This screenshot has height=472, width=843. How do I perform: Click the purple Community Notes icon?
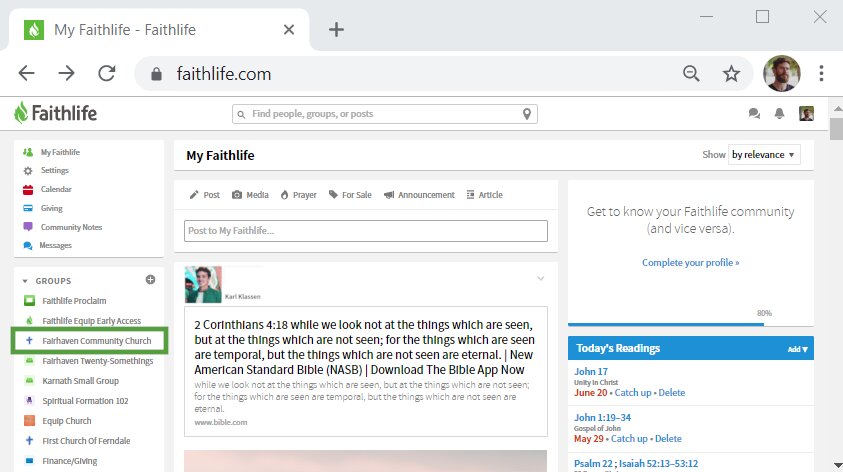coord(28,227)
